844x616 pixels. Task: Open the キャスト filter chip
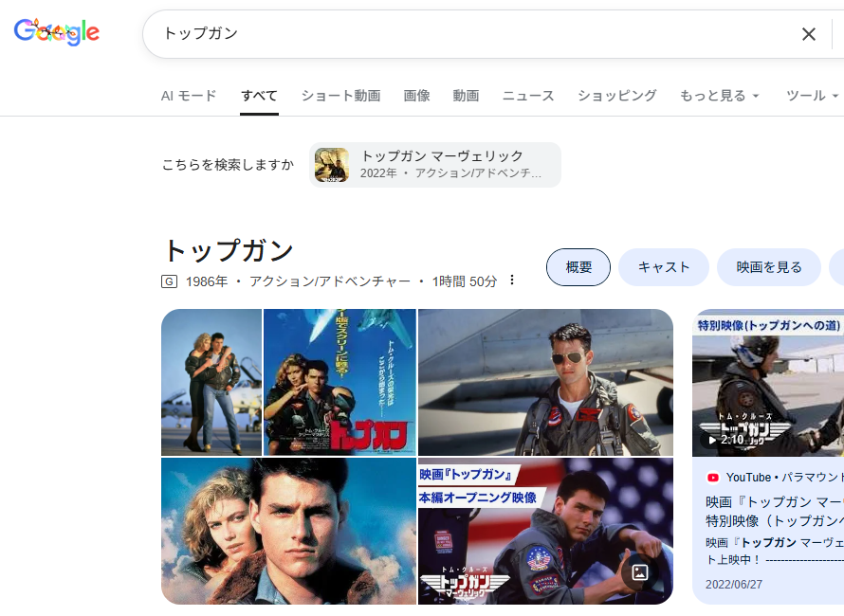tap(664, 267)
